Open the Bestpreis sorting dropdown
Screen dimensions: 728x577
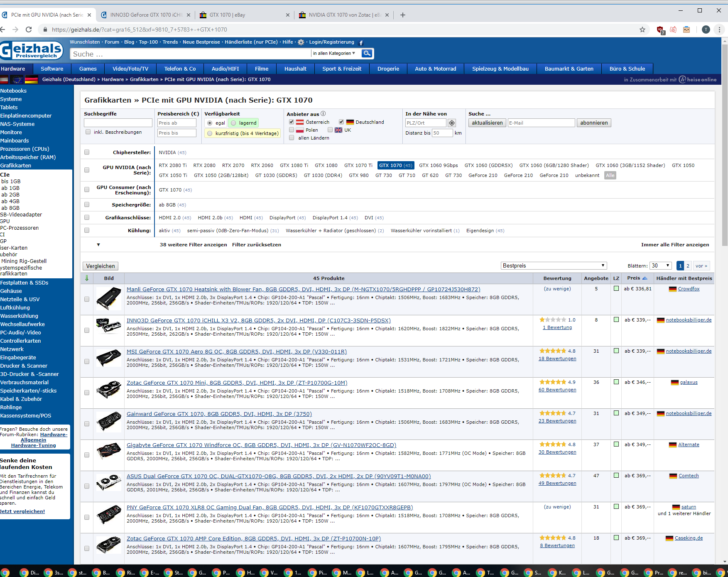tap(554, 265)
